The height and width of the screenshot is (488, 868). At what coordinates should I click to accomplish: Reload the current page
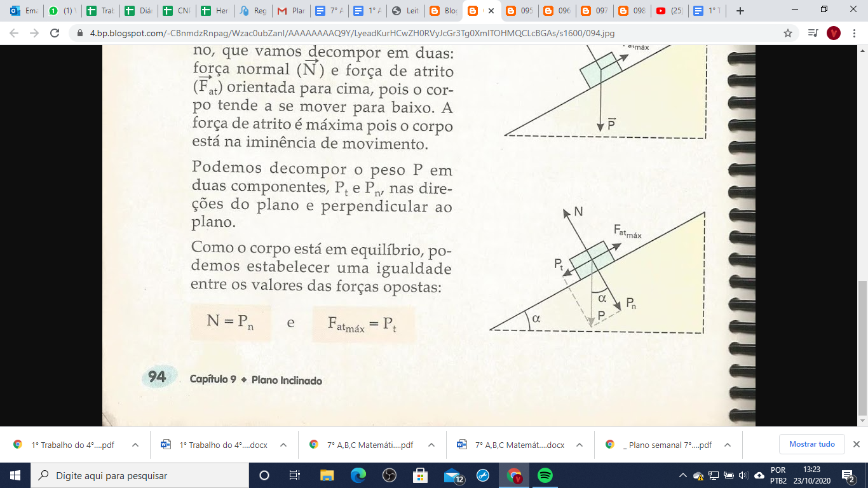pyautogui.click(x=55, y=33)
